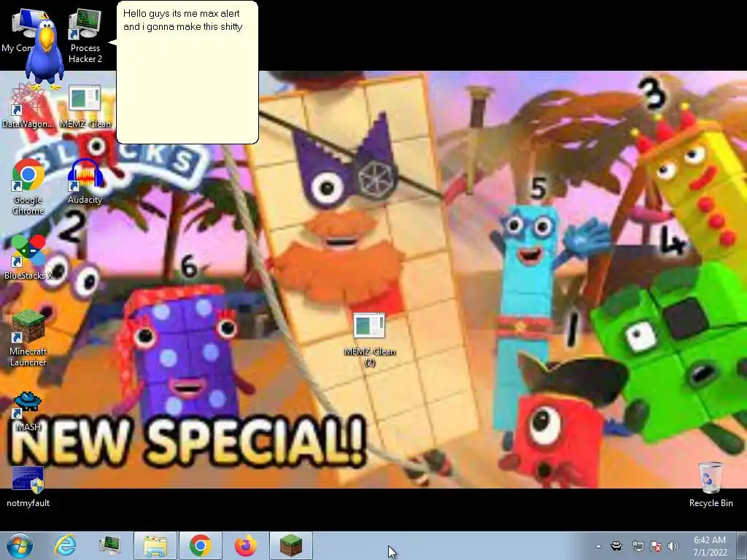Select the notmyfault desktop icon
Viewport: 747px width, 560px height.
pos(28,486)
